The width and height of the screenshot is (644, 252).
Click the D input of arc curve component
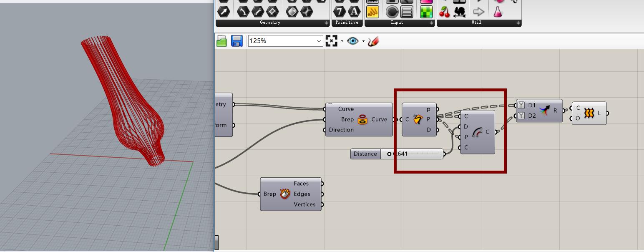coord(466,126)
